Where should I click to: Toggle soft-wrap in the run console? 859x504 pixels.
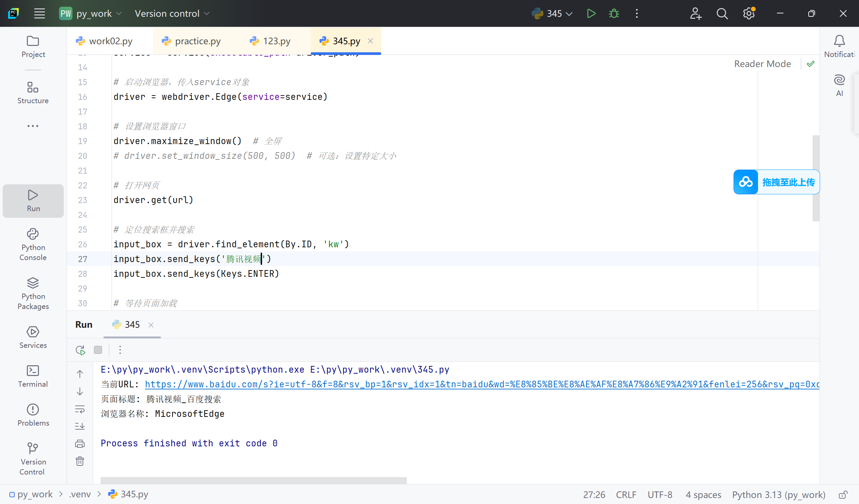click(80, 408)
